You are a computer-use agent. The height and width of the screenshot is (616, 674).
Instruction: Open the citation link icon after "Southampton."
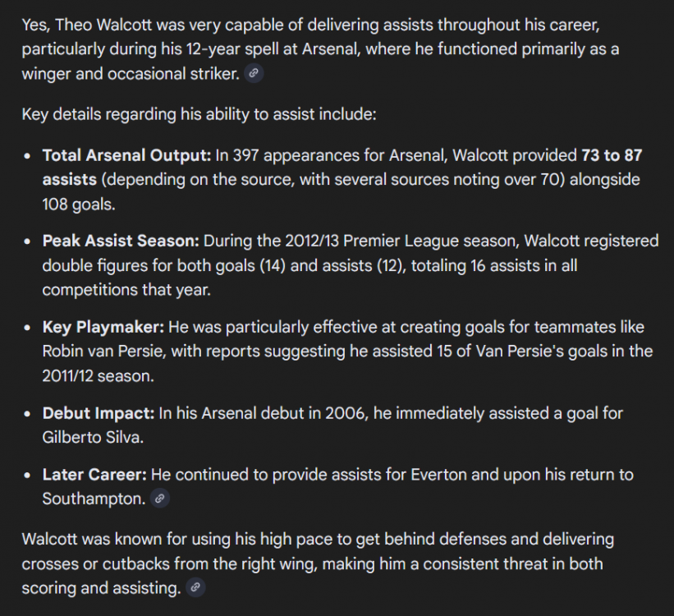[x=160, y=499]
